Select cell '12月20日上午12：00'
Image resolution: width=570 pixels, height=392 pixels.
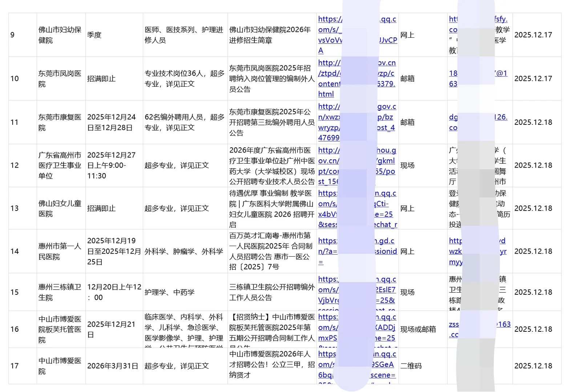pos(114,292)
